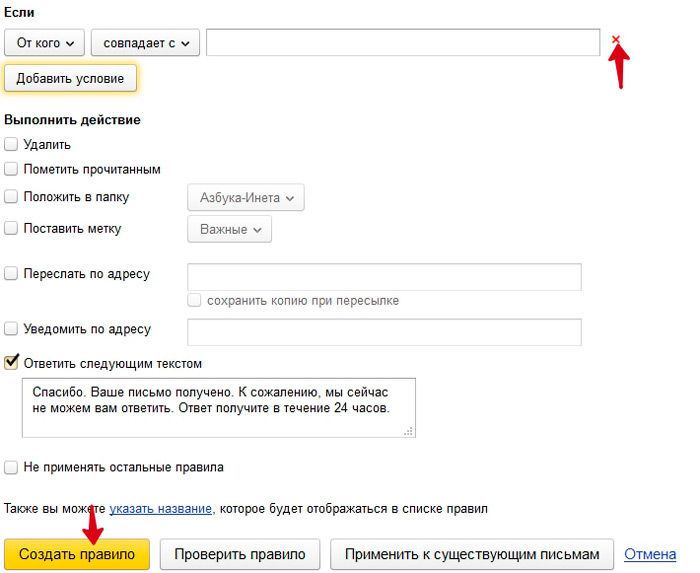Enable 'Пометить прочитанным' checkbox
Image resolution: width=700 pixels, height=573 pixels.
pos(11,169)
